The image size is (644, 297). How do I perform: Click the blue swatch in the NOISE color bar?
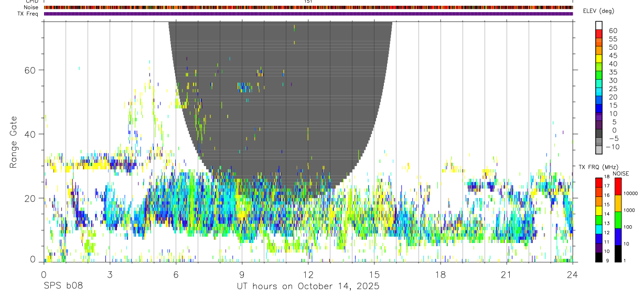(618, 236)
